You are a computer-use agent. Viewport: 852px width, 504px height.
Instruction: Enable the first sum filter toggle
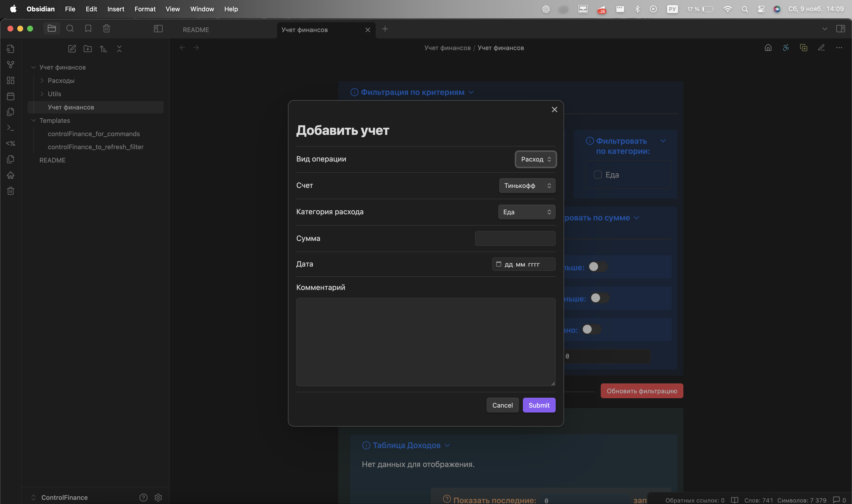(x=598, y=267)
